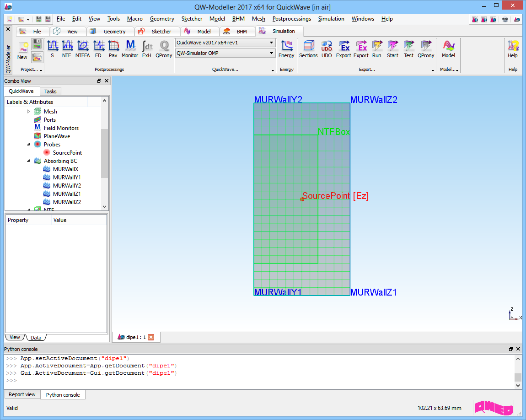Select the NTF postprocessing icon
The height and width of the screenshot is (420, 526).
click(67, 49)
